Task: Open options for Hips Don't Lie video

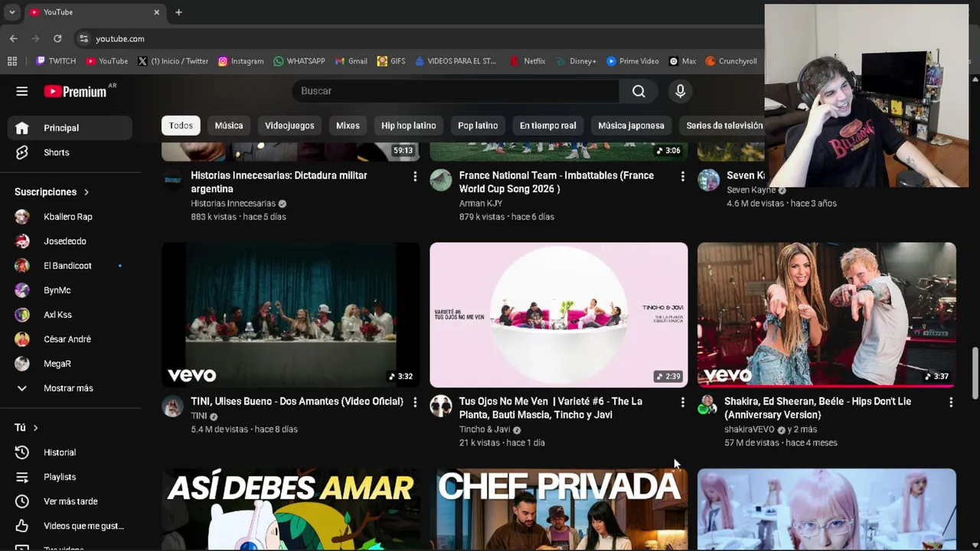Action: click(x=951, y=402)
